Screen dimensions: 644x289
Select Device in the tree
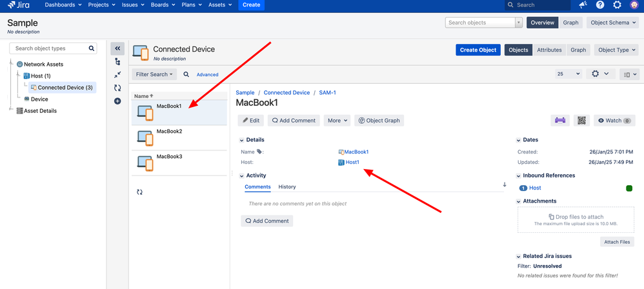tap(39, 99)
